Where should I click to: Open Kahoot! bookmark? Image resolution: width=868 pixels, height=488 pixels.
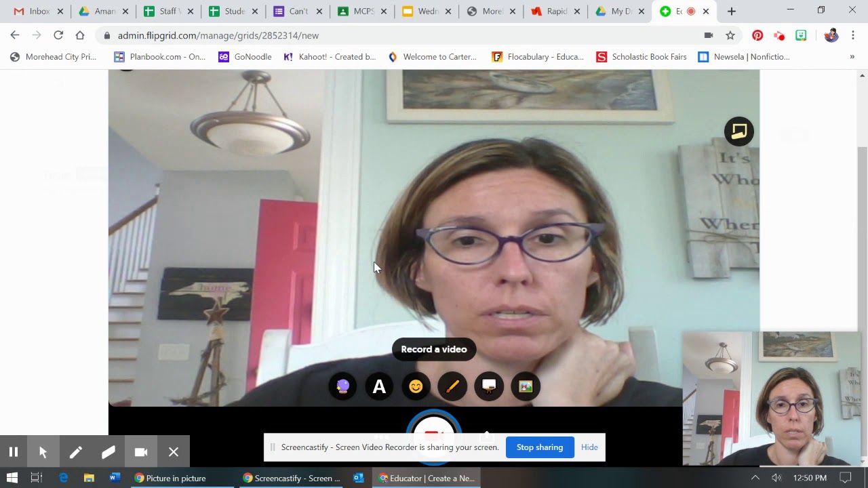pyautogui.click(x=330, y=57)
